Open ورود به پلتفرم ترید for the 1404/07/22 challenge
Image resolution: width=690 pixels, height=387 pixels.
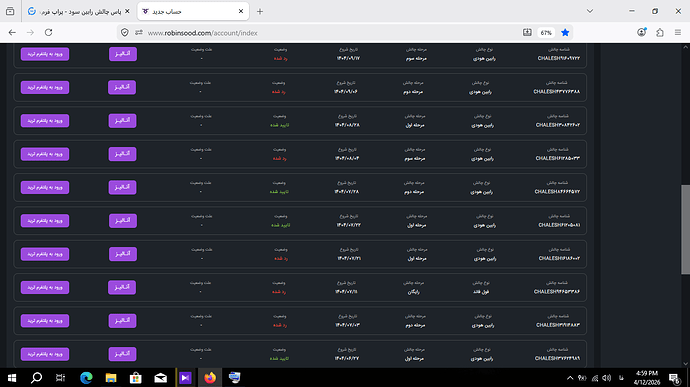[x=45, y=221]
